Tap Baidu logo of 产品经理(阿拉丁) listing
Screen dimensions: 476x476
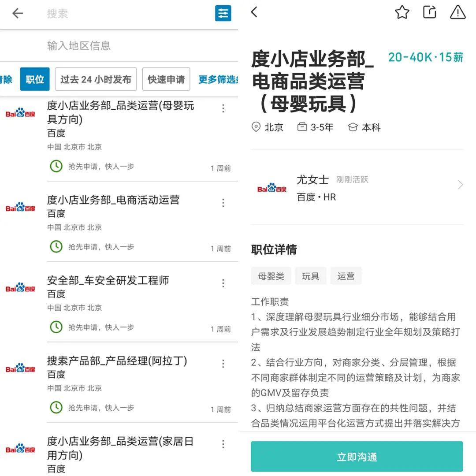20,368
